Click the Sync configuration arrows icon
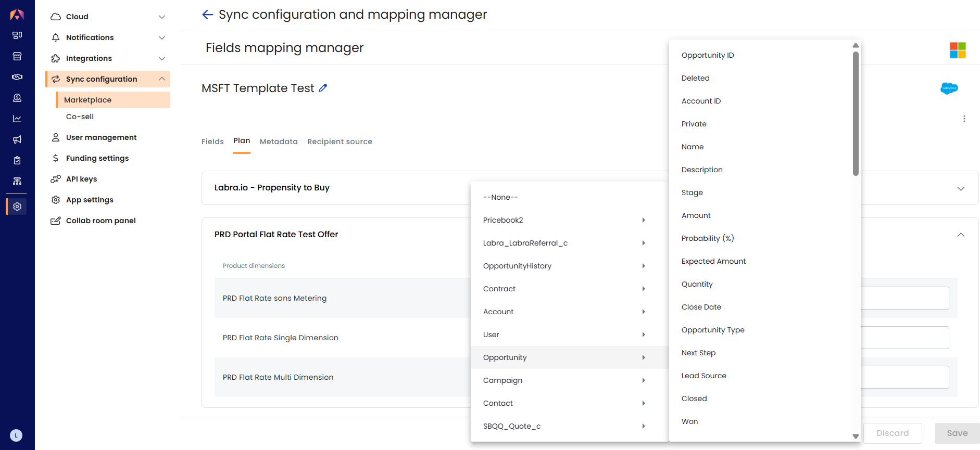The width and height of the screenshot is (980, 450). 56,79
